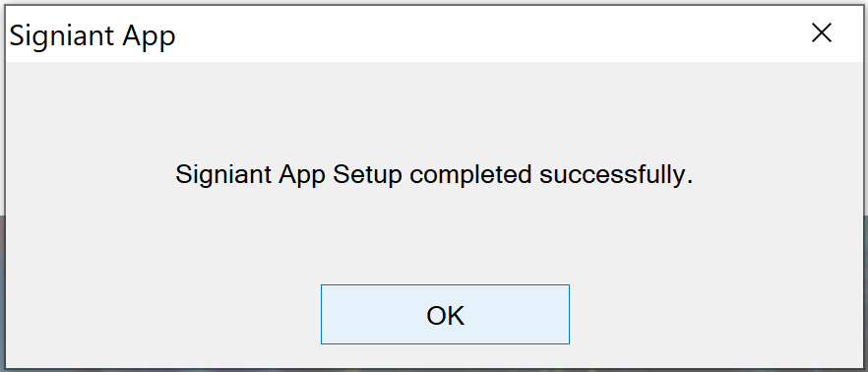Hit the blue-outlined OK button
This screenshot has width=868, height=372.
tap(445, 315)
